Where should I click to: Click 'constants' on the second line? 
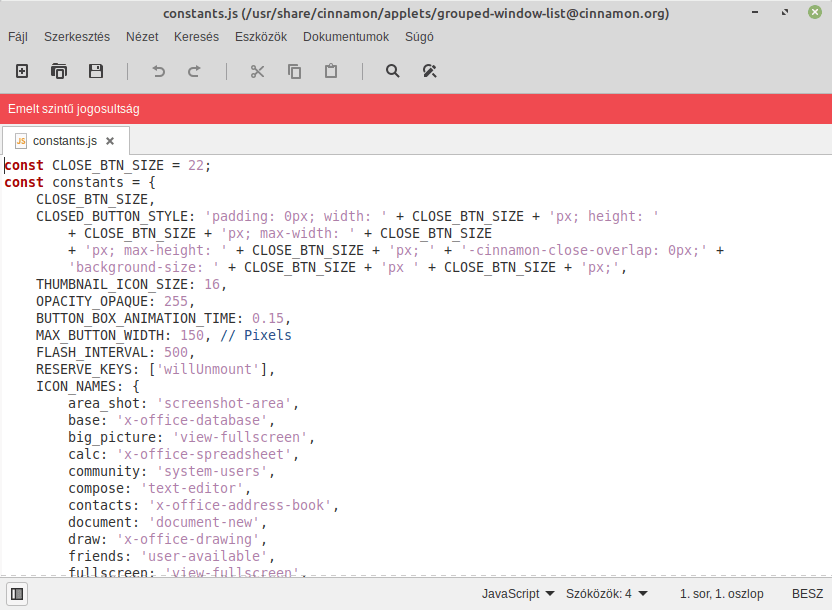(88, 182)
